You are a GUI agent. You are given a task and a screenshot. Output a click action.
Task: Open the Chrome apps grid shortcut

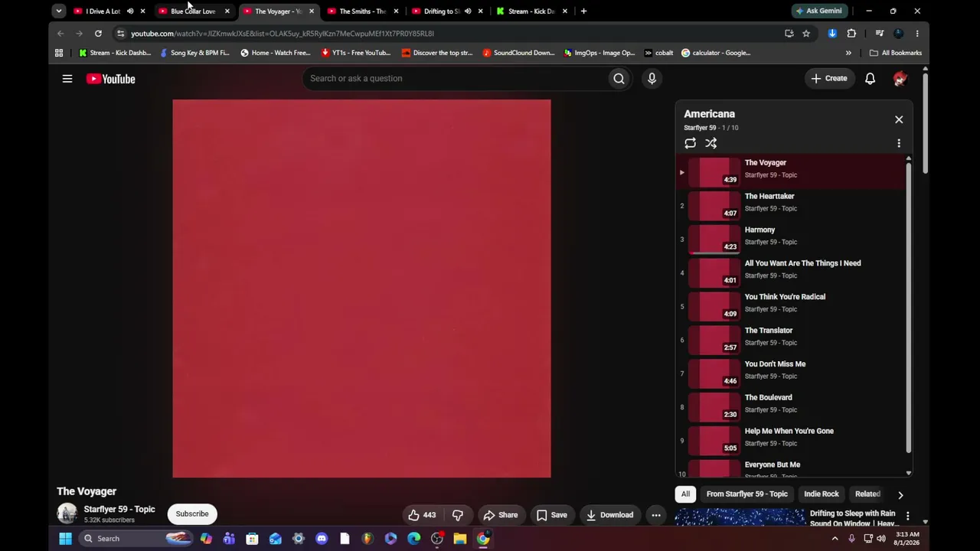tap(59, 53)
